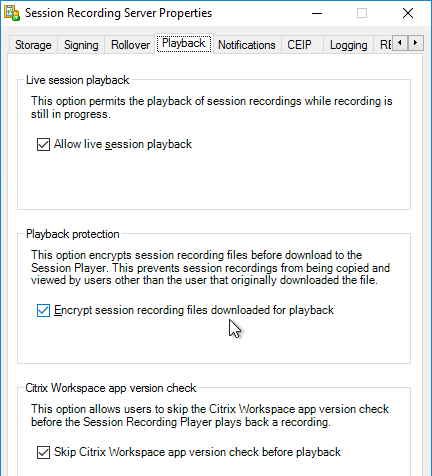Click the Skip Citrix Workspace app version check label
Screen dimensions: 432x476
(x=197, y=452)
